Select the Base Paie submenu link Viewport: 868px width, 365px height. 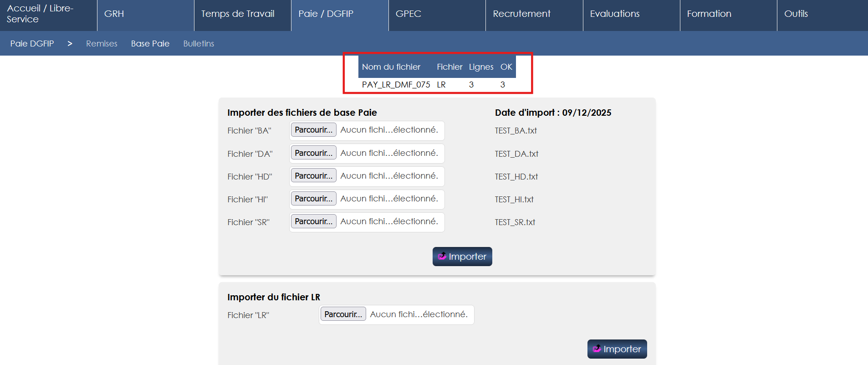point(150,44)
